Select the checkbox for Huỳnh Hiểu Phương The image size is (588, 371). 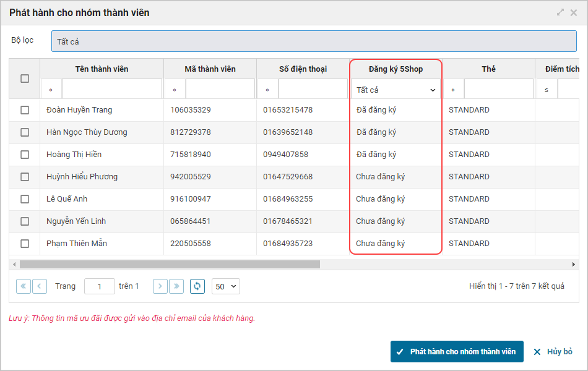25,176
